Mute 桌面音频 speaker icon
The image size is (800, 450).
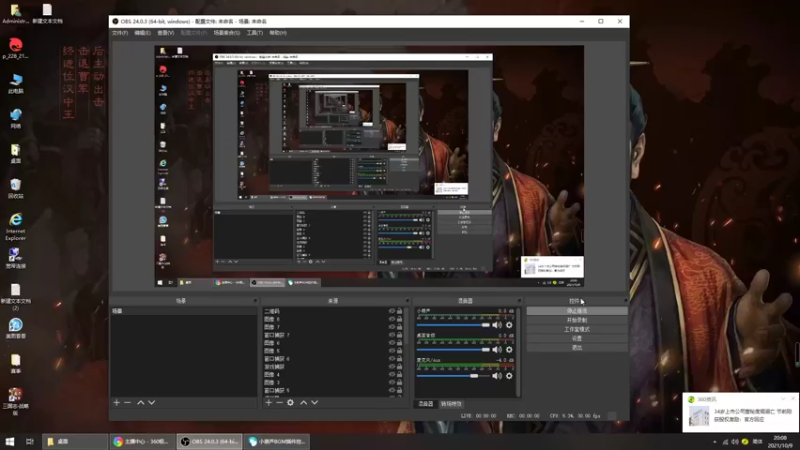pos(497,349)
